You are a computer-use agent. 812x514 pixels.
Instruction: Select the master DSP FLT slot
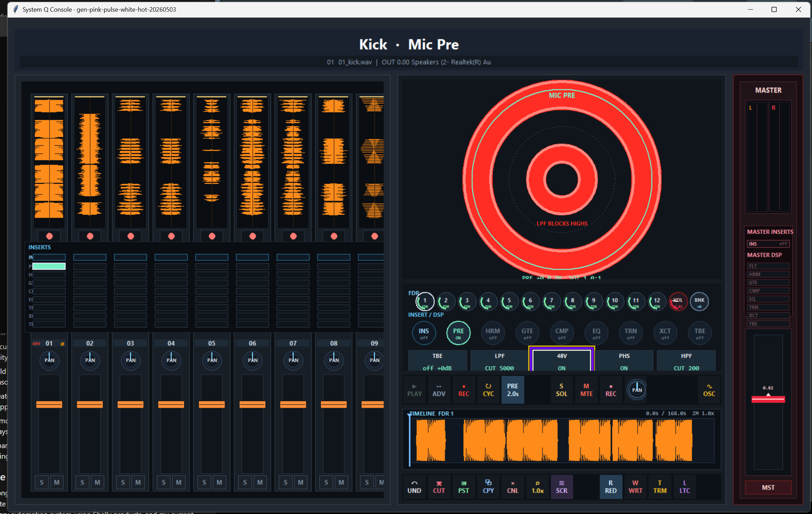768,266
